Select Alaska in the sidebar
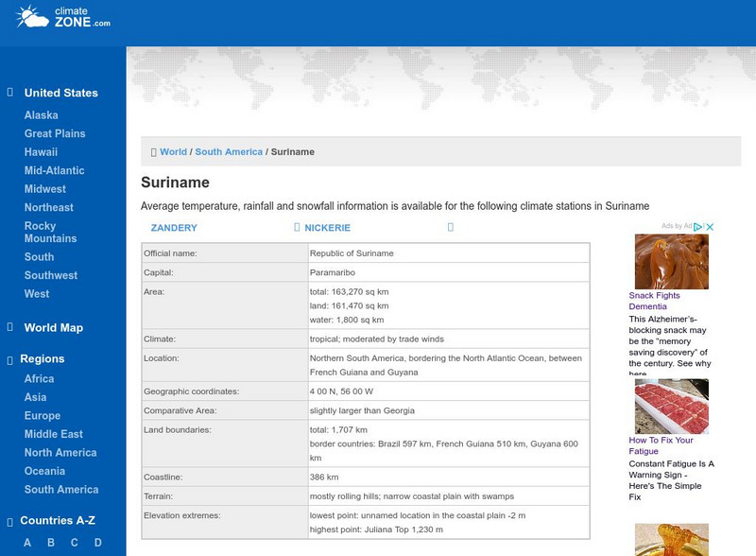 42,115
